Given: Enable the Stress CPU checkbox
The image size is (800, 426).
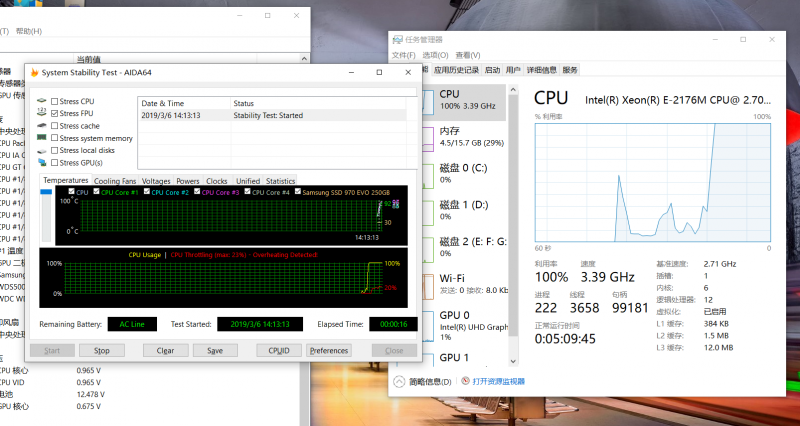Looking at the screenshot, I should pyautogui.click(x=55, y=101).
